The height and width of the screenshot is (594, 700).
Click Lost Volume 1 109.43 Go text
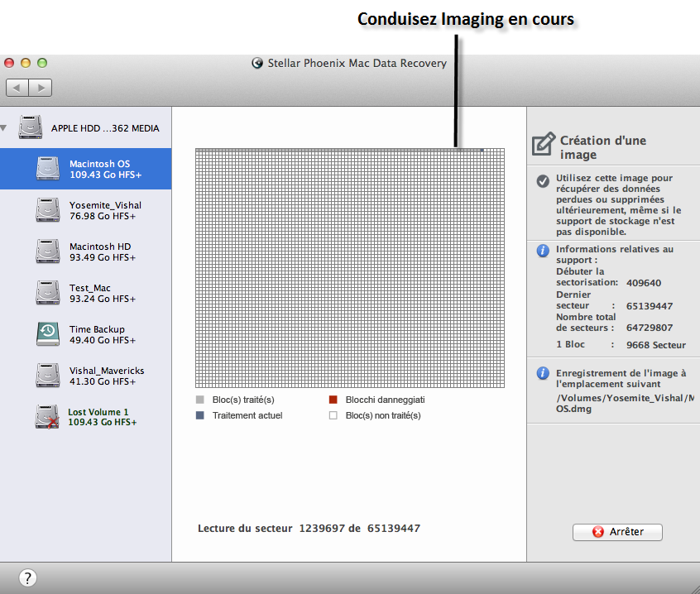click(x=103, y=417)
